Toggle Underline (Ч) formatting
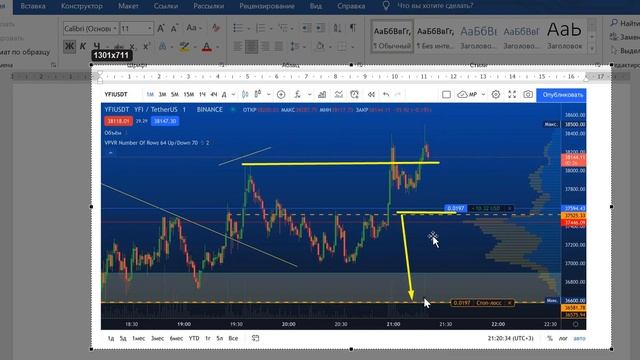 (97, 46)
